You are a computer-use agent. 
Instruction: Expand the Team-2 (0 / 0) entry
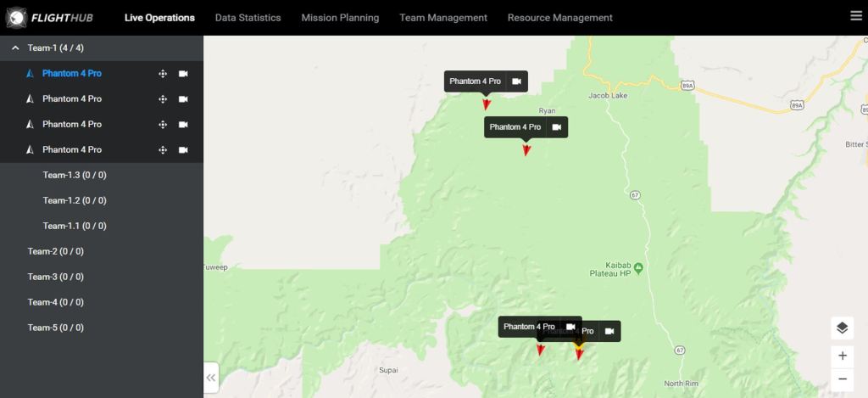(x=55, y=251)
